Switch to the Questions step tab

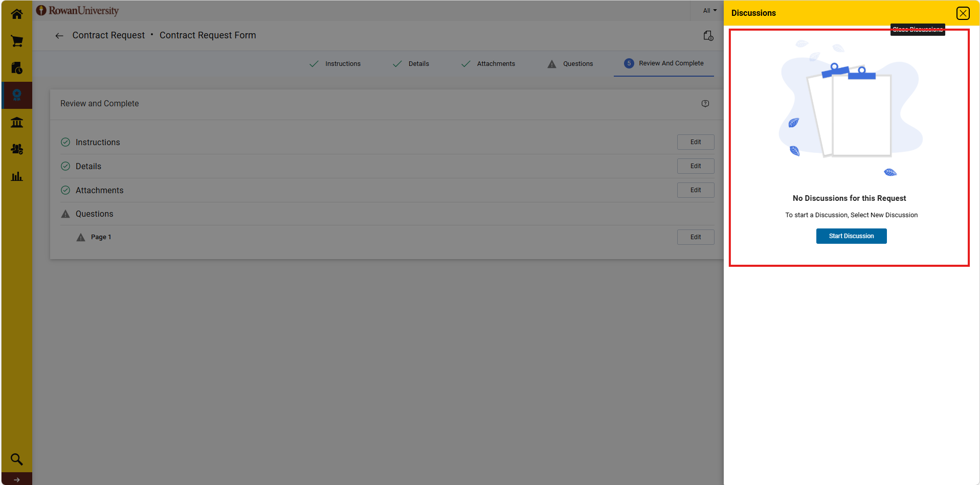point(570,64)
